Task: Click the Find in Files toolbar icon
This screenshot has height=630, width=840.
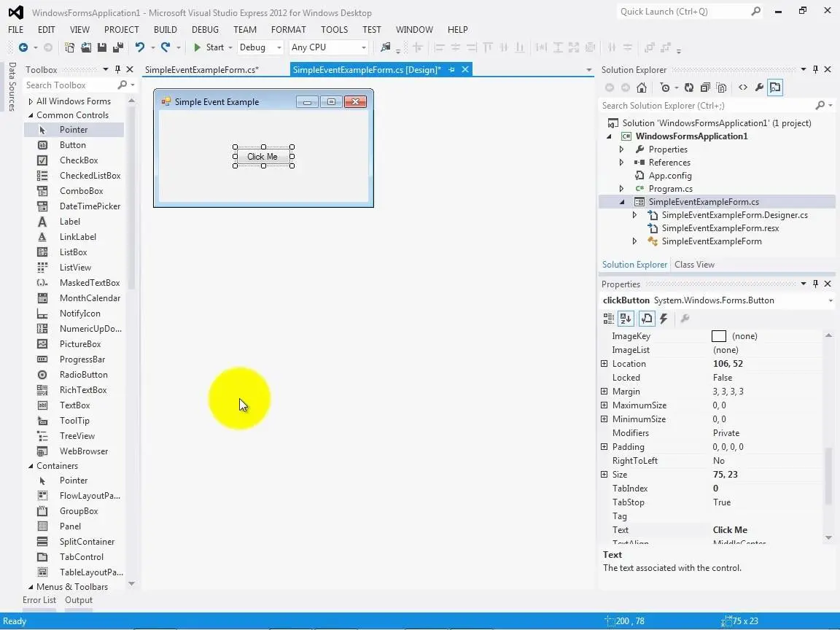Action: (x=385, y=47)
